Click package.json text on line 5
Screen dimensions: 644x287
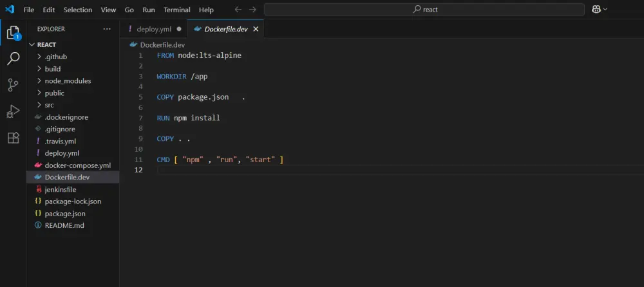point(204,97)
